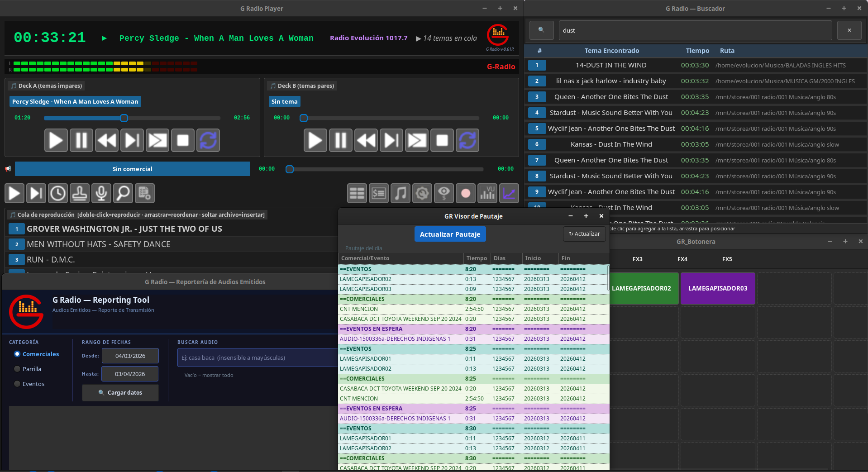Switch to the FX4 tab in Botonera

[682, 259]
